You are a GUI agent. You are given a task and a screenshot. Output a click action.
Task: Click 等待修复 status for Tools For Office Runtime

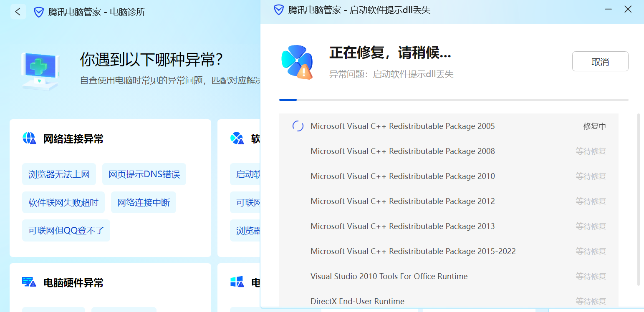(591, 277)
